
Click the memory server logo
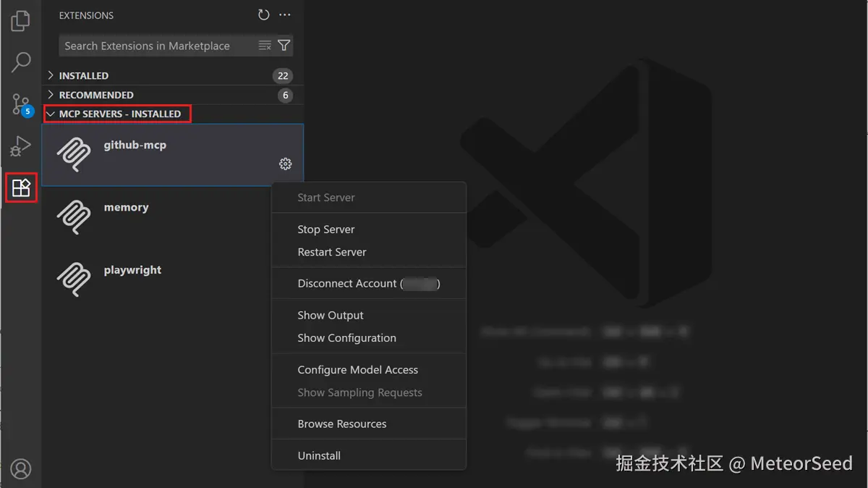(74, 217)
